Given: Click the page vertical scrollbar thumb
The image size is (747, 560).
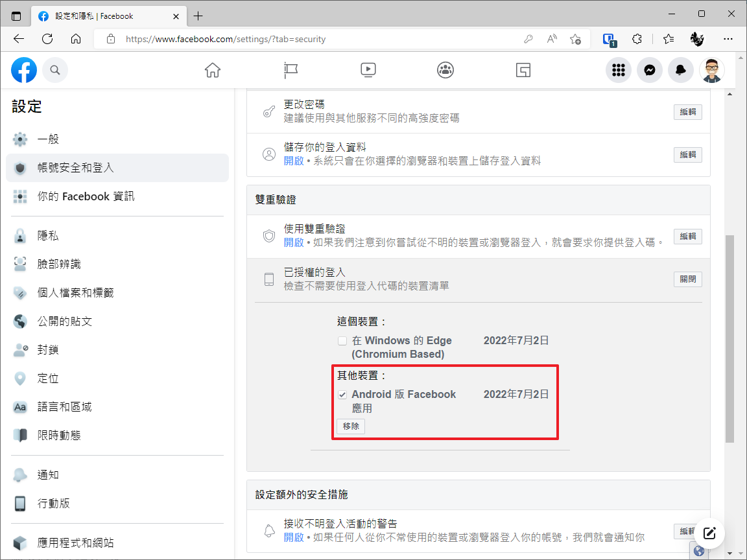Looking at the screenshot, I should (x=729, y=339).
